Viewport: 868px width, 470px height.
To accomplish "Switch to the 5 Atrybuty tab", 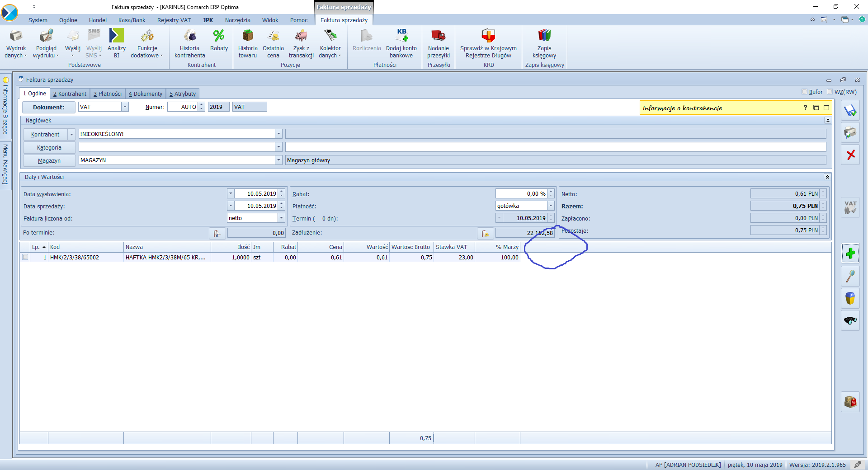I will coord(183,94).
